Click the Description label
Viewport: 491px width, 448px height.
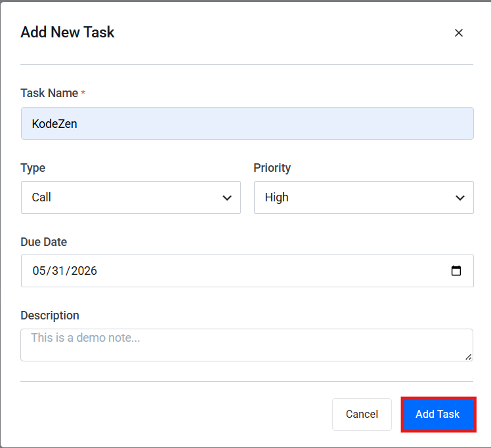click(x=49, y=316)
